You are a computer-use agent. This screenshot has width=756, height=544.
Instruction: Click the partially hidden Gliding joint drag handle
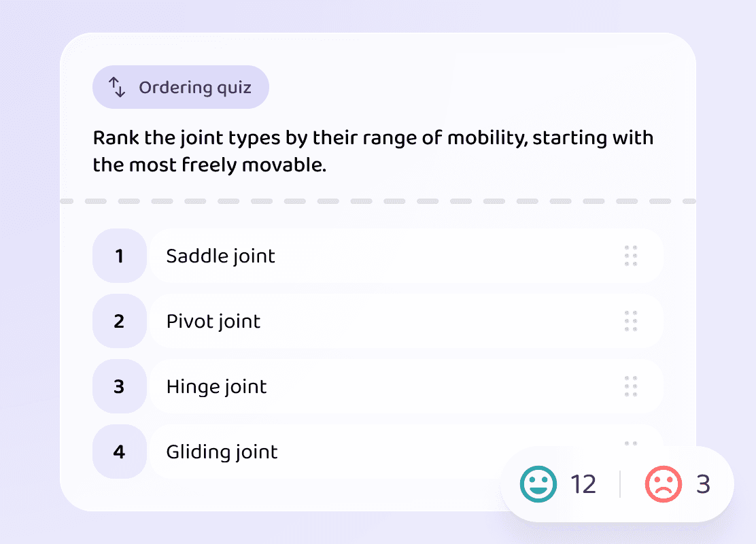point(631,443)
